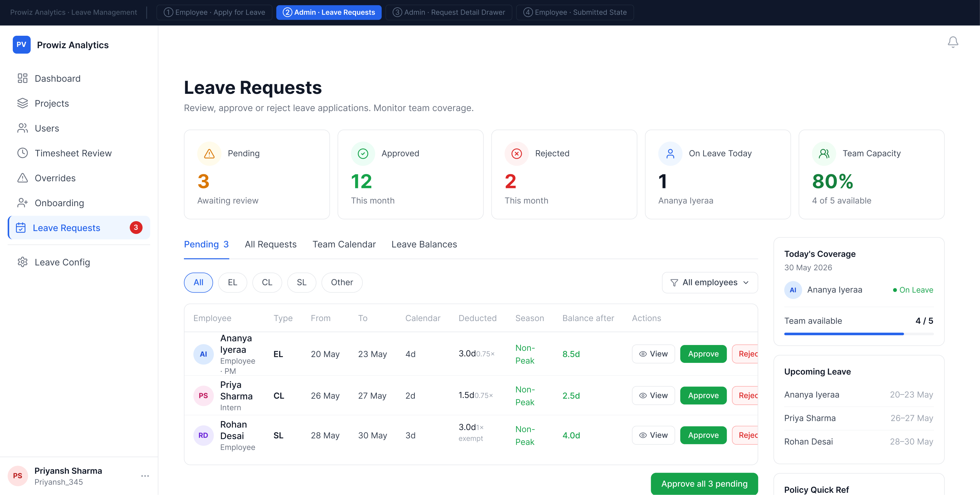Click the AI avatar in Today's Coverage
The width and height of the screenshot is (980, 495).
793,290
